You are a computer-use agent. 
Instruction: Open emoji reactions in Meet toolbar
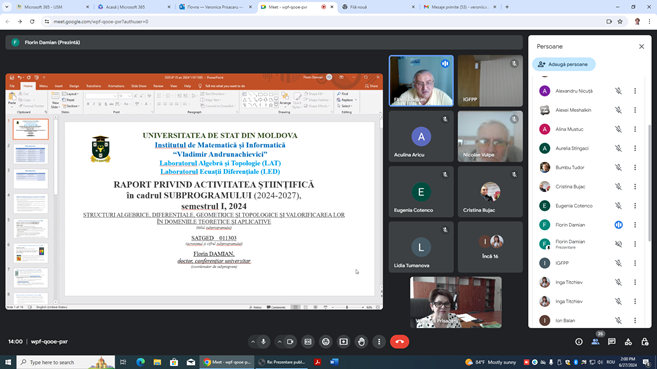(x=326, y=342)
